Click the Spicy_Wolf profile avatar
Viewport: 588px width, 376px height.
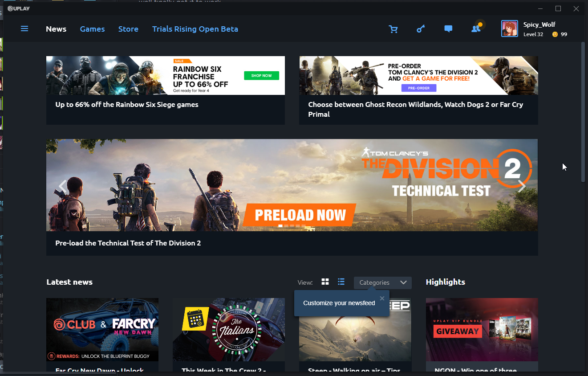pyautogui.click(x=509, y=29)
